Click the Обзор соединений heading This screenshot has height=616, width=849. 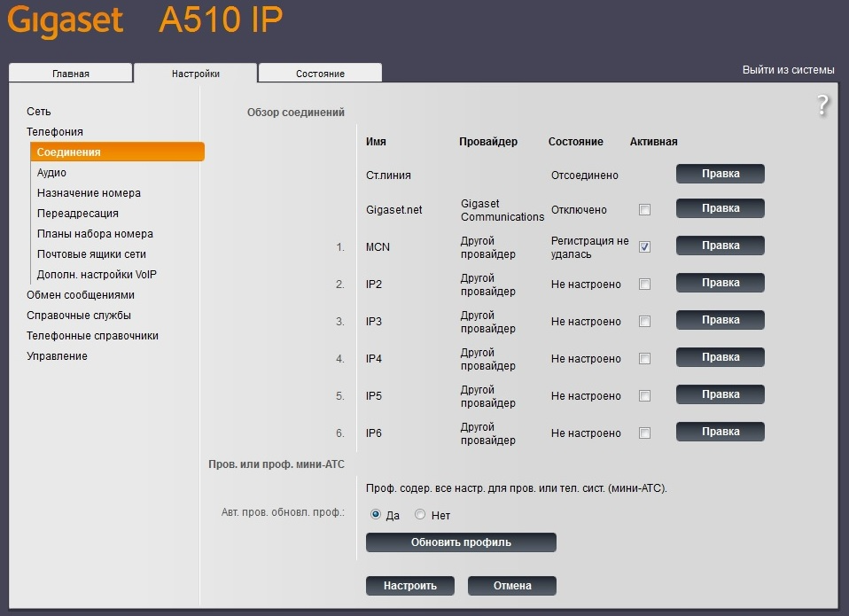(296, 113)
